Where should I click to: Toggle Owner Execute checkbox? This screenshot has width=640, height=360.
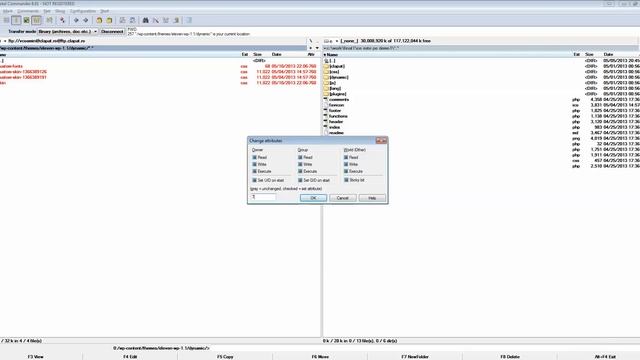click(x=254, y=171)
